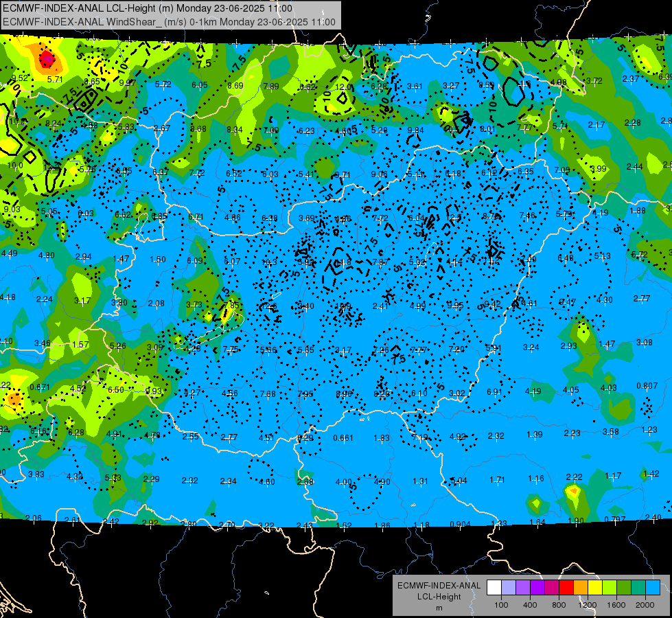Image resolution: width=672 pixels, height=618 pixels.
Task: Select the orange legend swatch
Action: point(581,588)
